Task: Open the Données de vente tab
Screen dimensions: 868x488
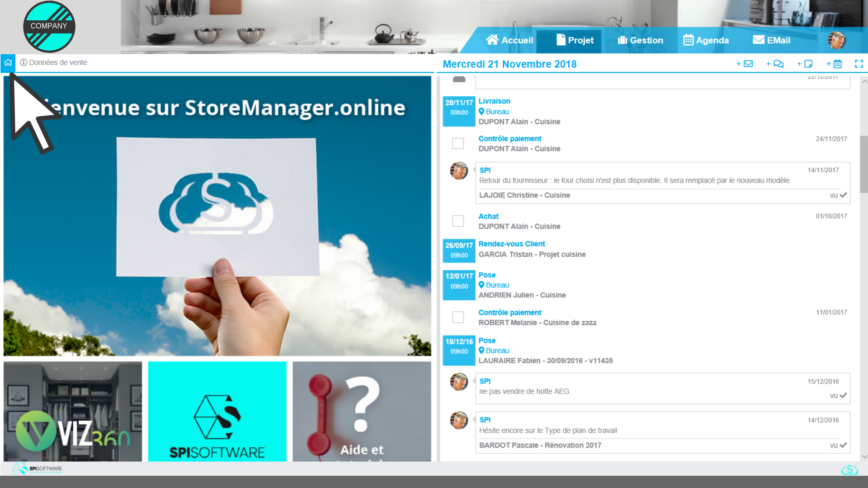Action: click(x=53, y=62)
